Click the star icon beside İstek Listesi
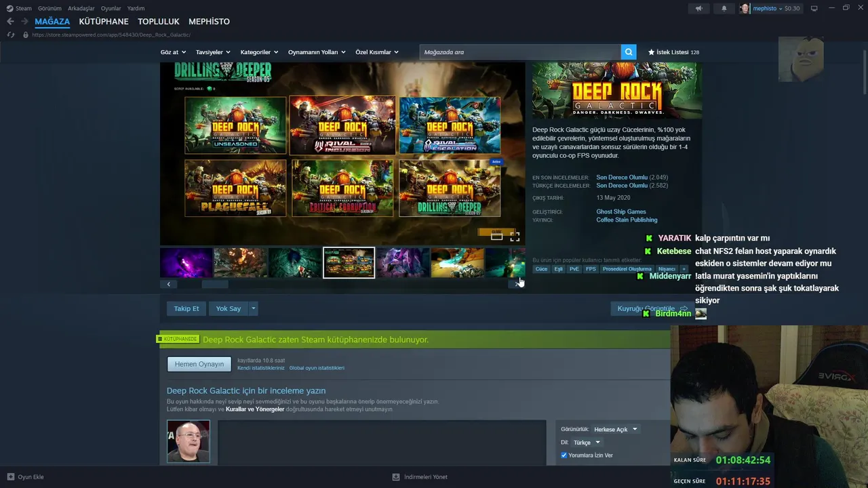 (x=652, y=52)
